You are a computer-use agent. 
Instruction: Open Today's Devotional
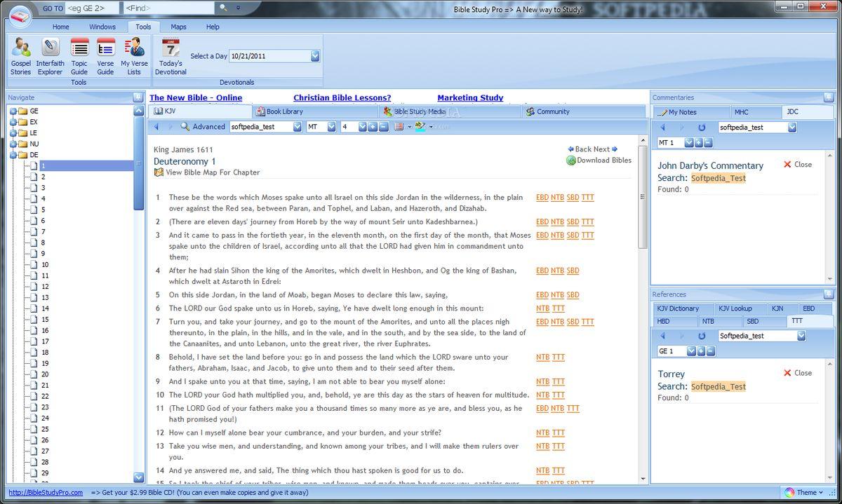(x=171, y=56)
